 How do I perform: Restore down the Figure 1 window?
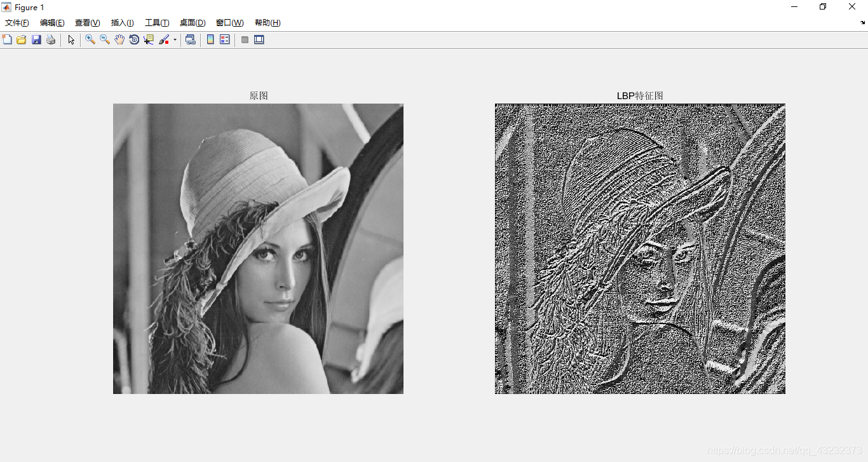point(823,7)
